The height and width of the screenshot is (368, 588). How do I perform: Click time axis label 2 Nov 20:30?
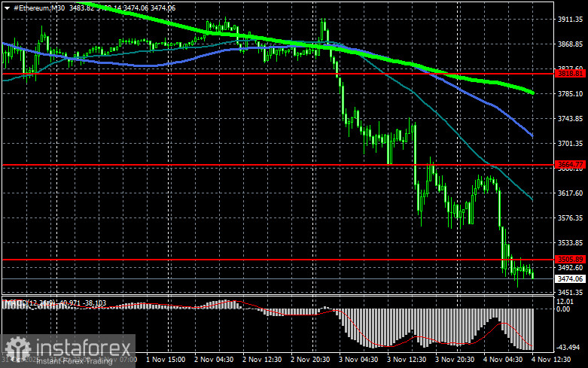click(x=310, y=360)
